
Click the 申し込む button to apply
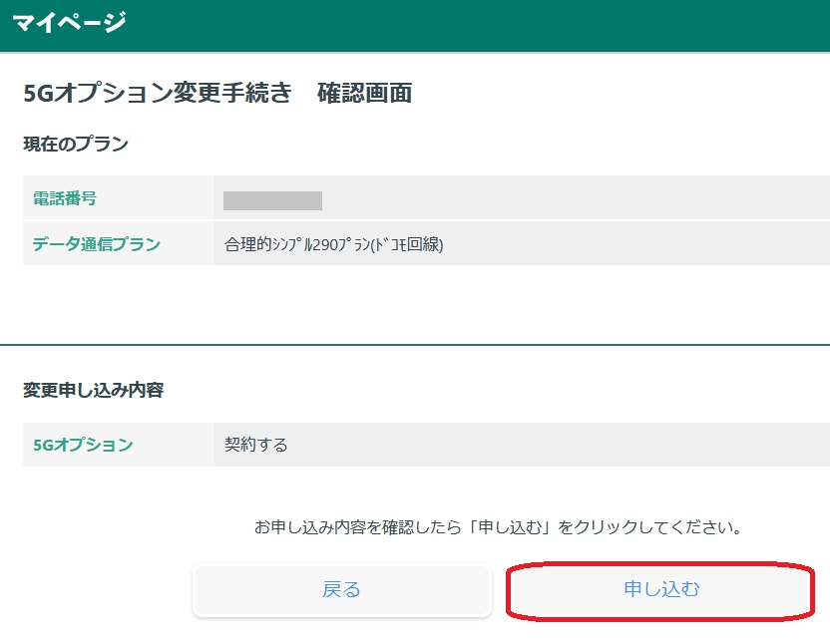(x=660, y=589)
